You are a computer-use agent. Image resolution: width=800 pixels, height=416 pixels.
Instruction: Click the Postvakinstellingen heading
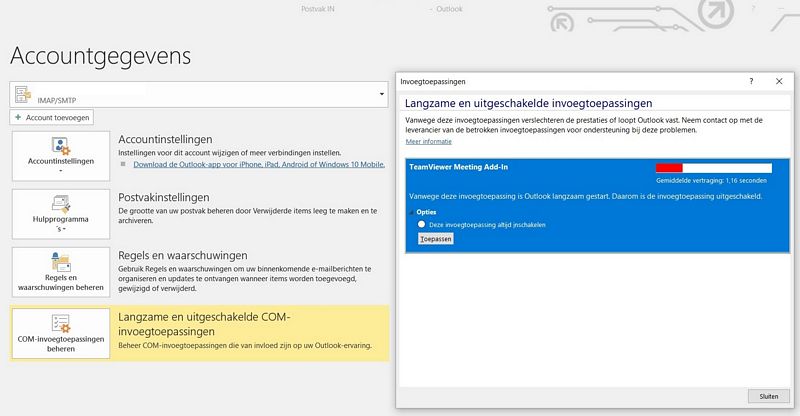tap(164, 198)
